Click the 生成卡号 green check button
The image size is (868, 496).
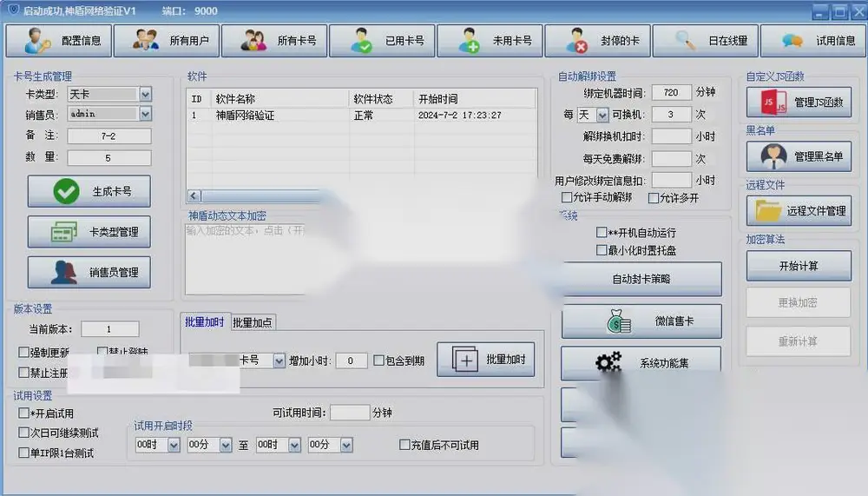(x=89, y=191)
